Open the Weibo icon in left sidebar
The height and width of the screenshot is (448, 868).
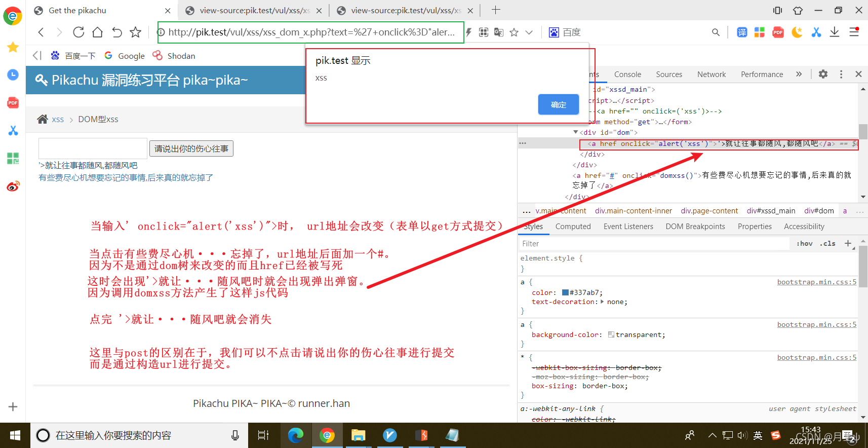click(x=13, y=186)
